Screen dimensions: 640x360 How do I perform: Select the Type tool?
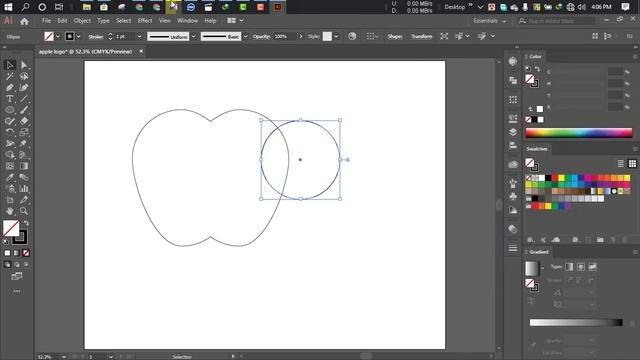point(10,99)
